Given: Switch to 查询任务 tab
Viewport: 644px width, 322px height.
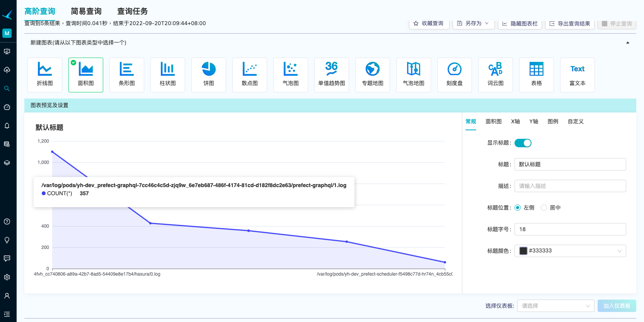Looking at the screenshot, I should 133,11.
